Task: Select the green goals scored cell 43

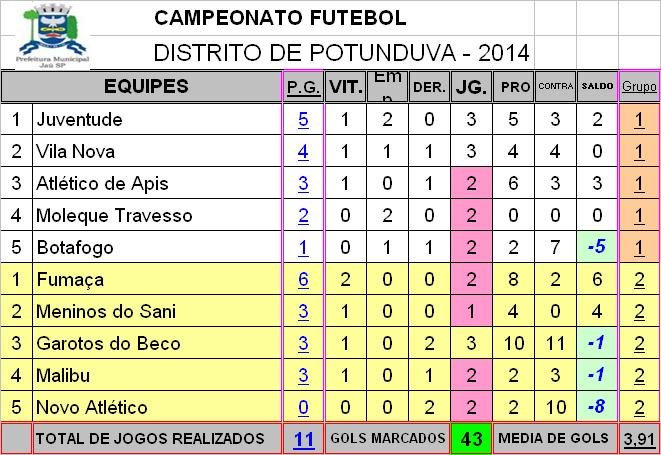Action: [471, 439]
